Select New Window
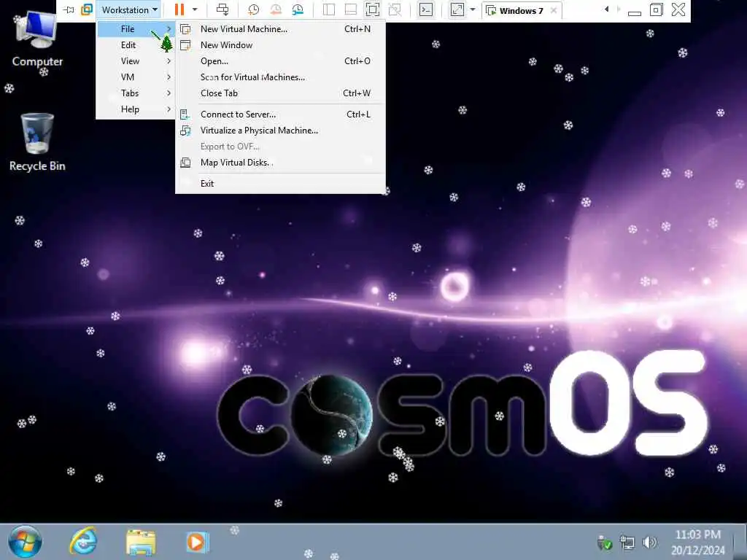747x560 pixels. point(280,45)
